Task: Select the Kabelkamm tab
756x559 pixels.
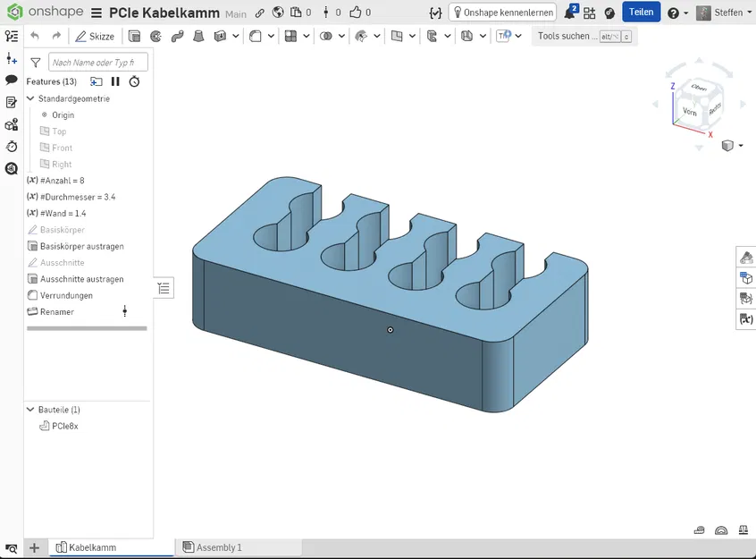Action: tap(92, 547)
